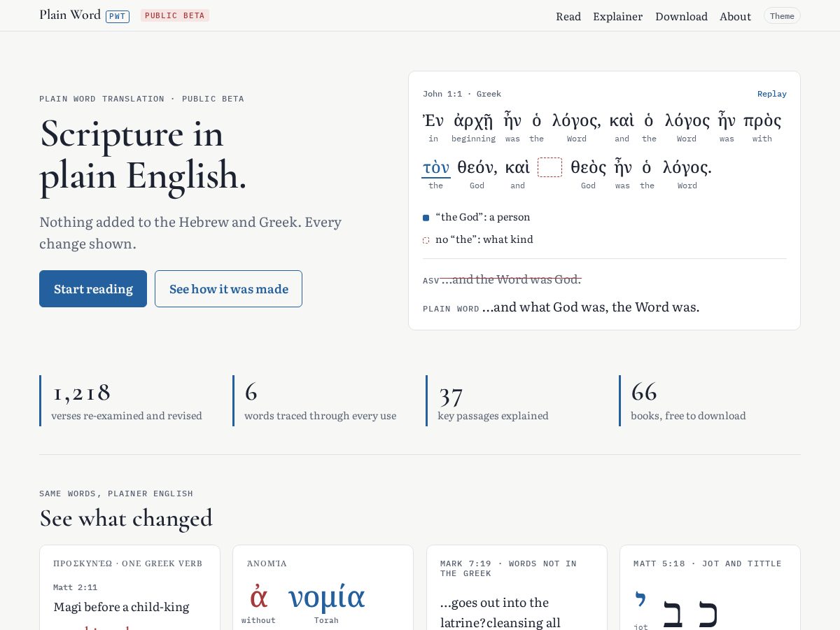
Task: Click See how it was made button
Action: click(228, 288)
